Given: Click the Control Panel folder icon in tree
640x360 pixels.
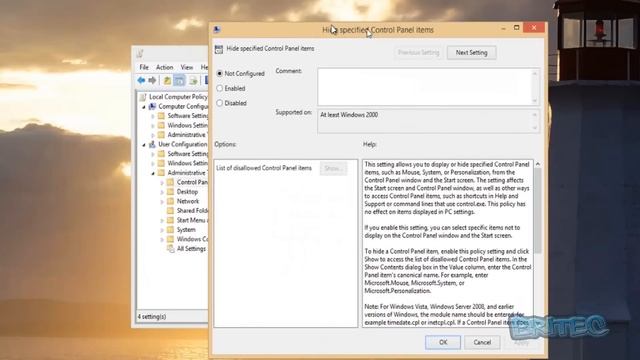Looking at the screenshot, I should point(170,182).
